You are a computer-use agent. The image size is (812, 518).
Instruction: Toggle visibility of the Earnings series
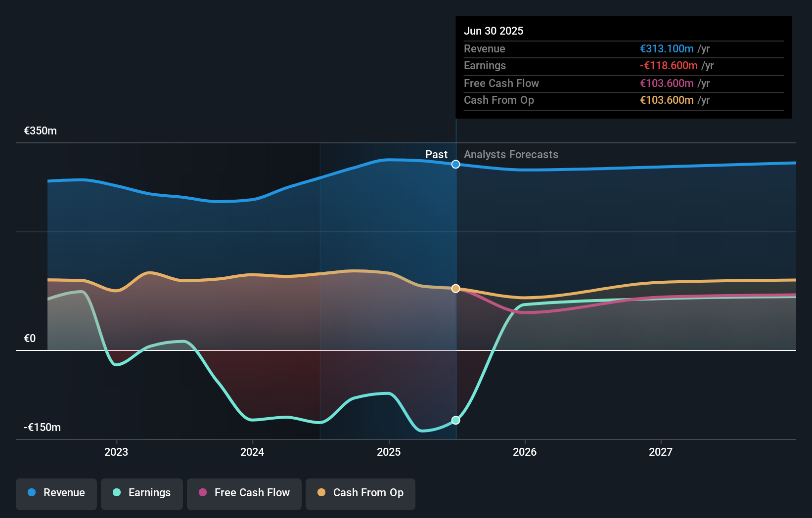(x=142, y=494)
